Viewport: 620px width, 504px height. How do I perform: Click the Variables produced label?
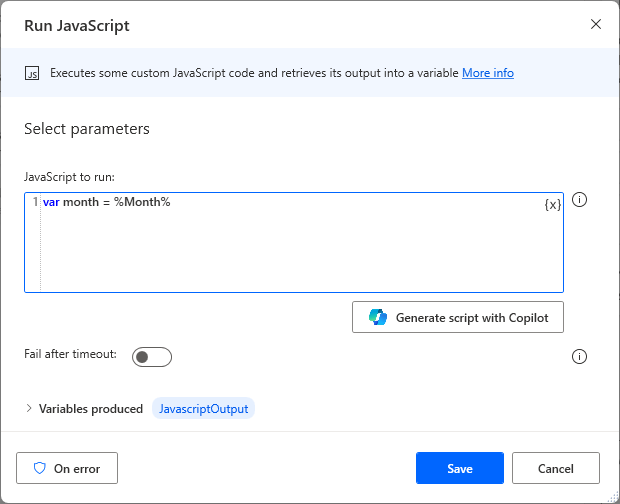pos(91,409)
